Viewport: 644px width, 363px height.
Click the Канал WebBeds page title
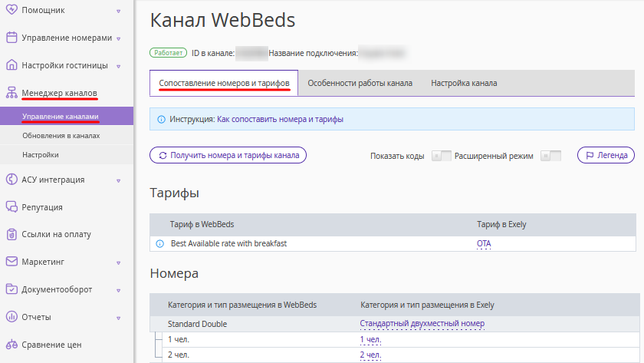tap(222, 20)
